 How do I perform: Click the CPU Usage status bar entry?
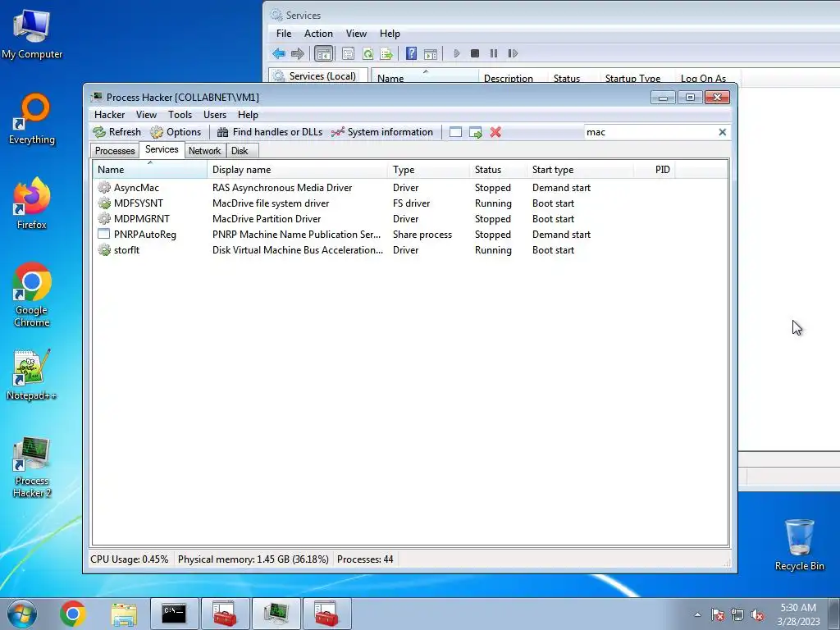coord(129,559)
